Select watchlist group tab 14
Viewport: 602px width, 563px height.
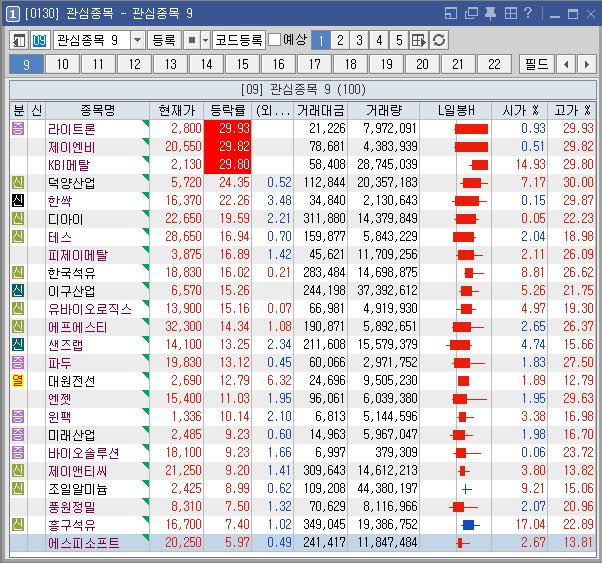[x=206, y=64]
